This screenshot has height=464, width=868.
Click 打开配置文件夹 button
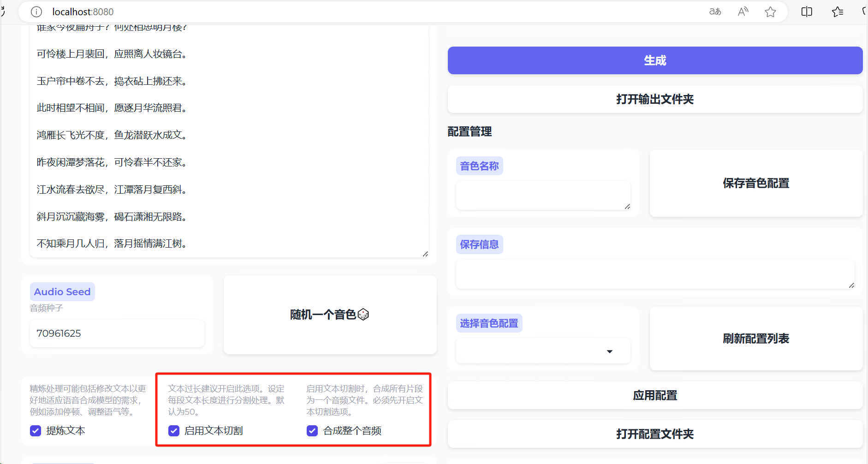pyautogui.click(x=655, y=434)
